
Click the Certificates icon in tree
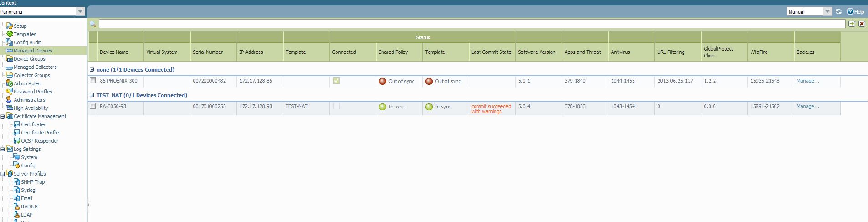pyautogui.click(x=16, y=124)
